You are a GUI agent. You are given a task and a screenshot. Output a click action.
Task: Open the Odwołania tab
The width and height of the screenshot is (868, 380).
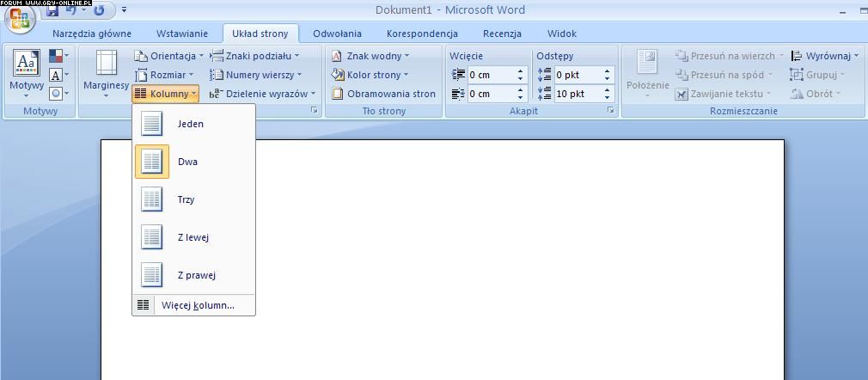point(337,34)
